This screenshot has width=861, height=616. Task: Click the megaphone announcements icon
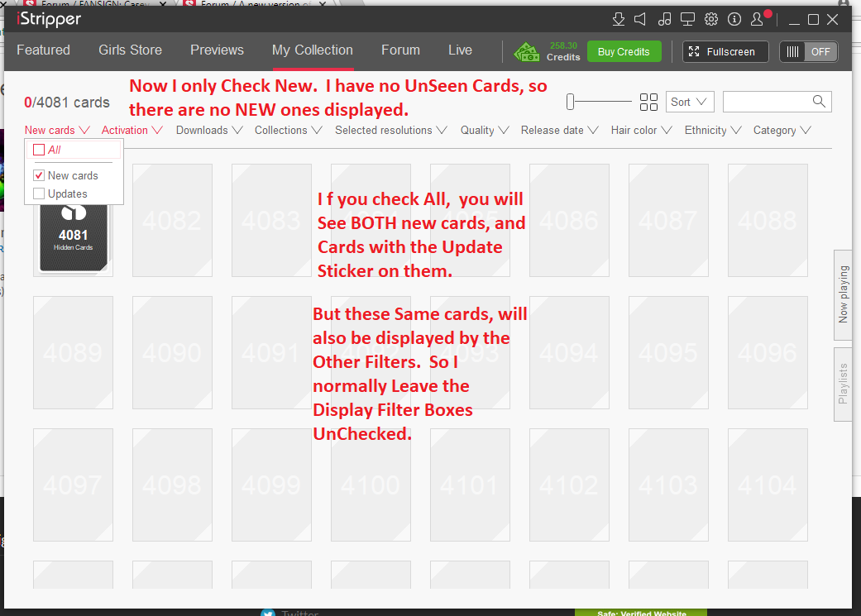[x=640, y=20]
